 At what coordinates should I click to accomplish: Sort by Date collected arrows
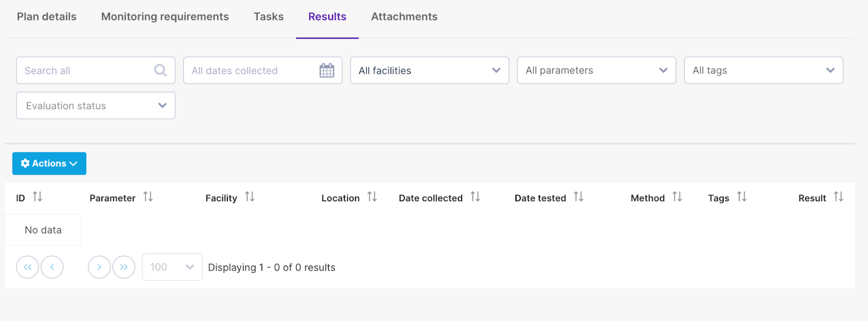pyautogui.click(x=475, y=197)
